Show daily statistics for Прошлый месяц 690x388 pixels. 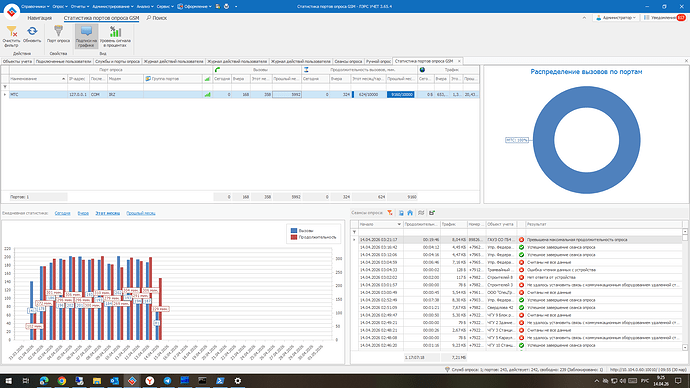(x=141, y=213)
